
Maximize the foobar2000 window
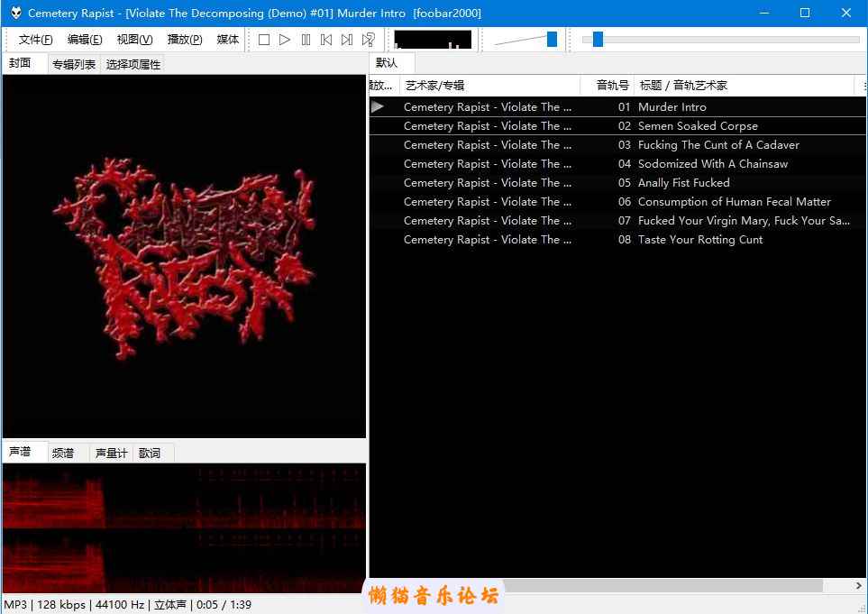click(x=805, y=13)
